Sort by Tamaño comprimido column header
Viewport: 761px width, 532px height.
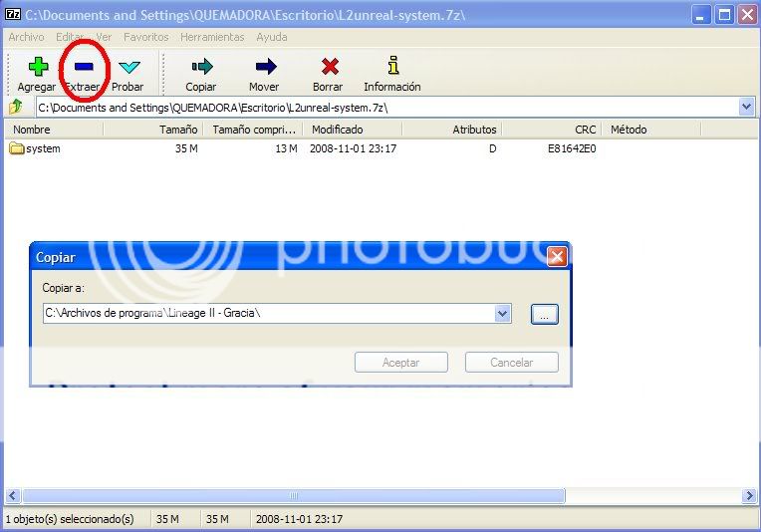[x=252, y=130]
